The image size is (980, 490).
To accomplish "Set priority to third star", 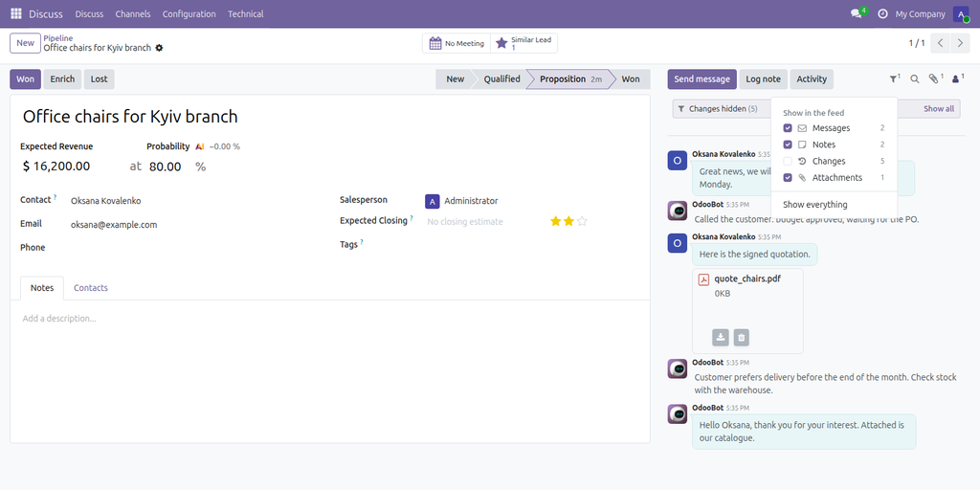I will click(x=582, y=221).
